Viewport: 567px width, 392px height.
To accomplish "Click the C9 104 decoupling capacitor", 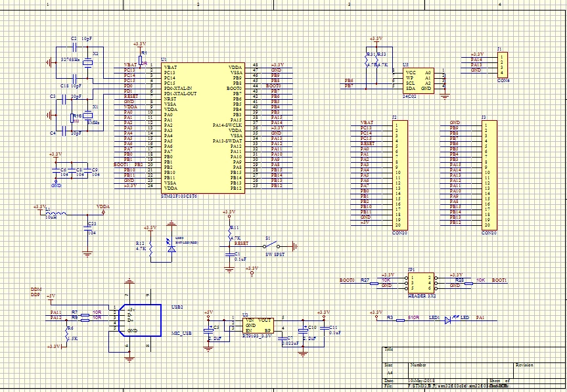I will point(87,171).
